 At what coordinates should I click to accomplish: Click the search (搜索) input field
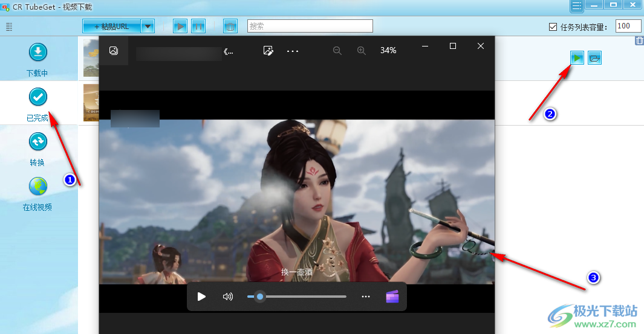pos(310,26)
